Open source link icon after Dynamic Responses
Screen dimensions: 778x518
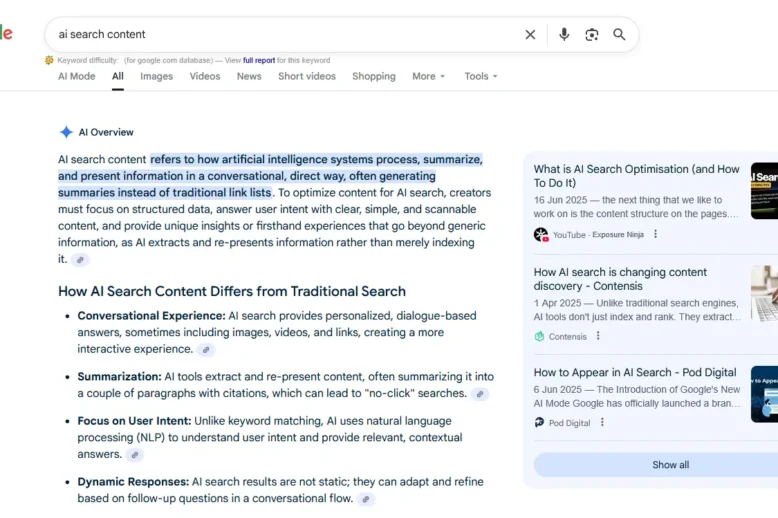[x=366, y=499]
